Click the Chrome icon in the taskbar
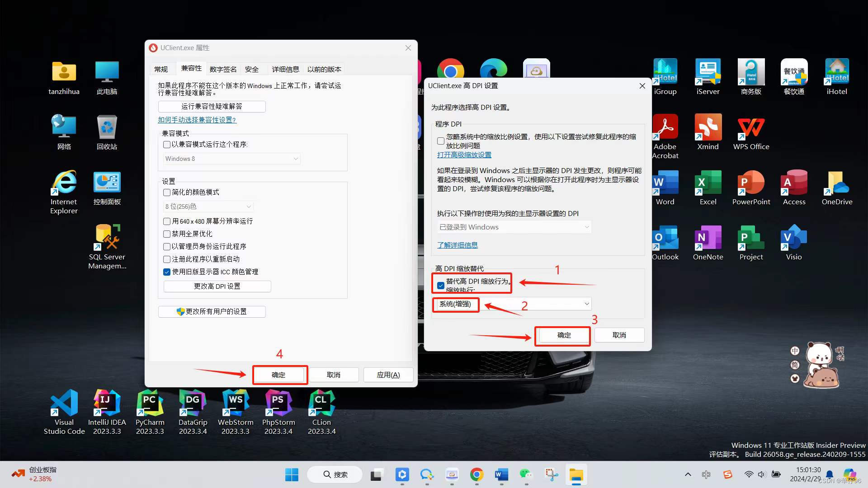Screen dimensions: 868x488 pyautogui.click(x=476, y=475)
